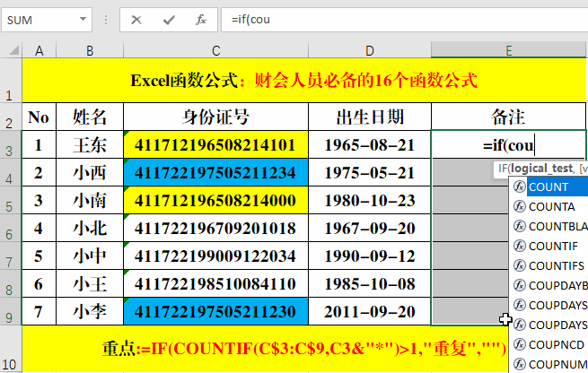Select column A header
This screenshot has width=588, height=373.
[39, 50]
